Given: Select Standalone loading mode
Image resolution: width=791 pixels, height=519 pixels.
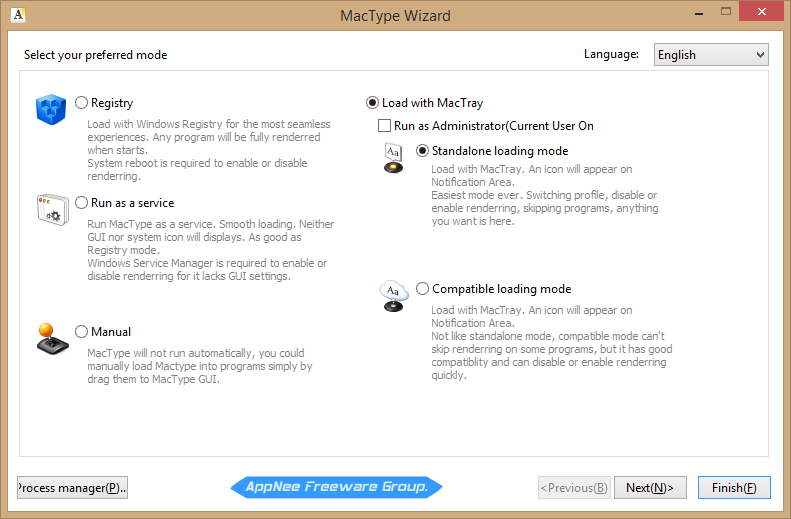Looking at the screenshot, I should coord(422,151).
